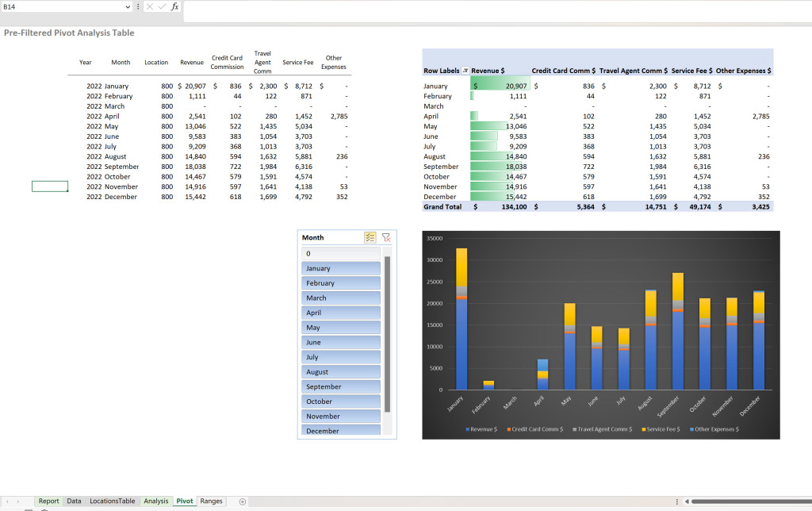Click the Insert Function fx icon

(x=175, y=6)
